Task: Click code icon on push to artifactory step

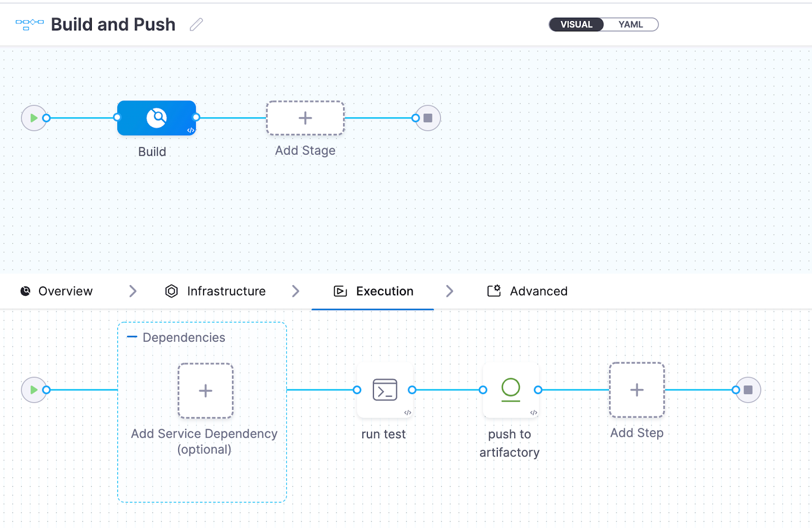Action: coord(533,412)
